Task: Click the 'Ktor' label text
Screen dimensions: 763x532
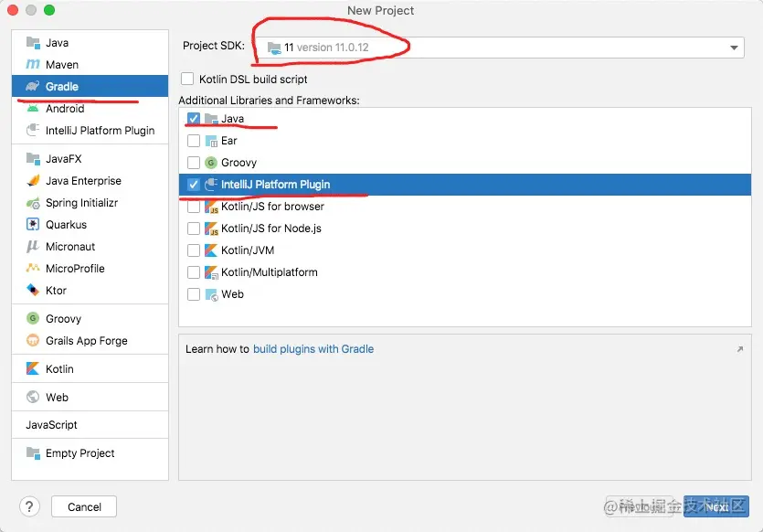Action: click(56, 291)
